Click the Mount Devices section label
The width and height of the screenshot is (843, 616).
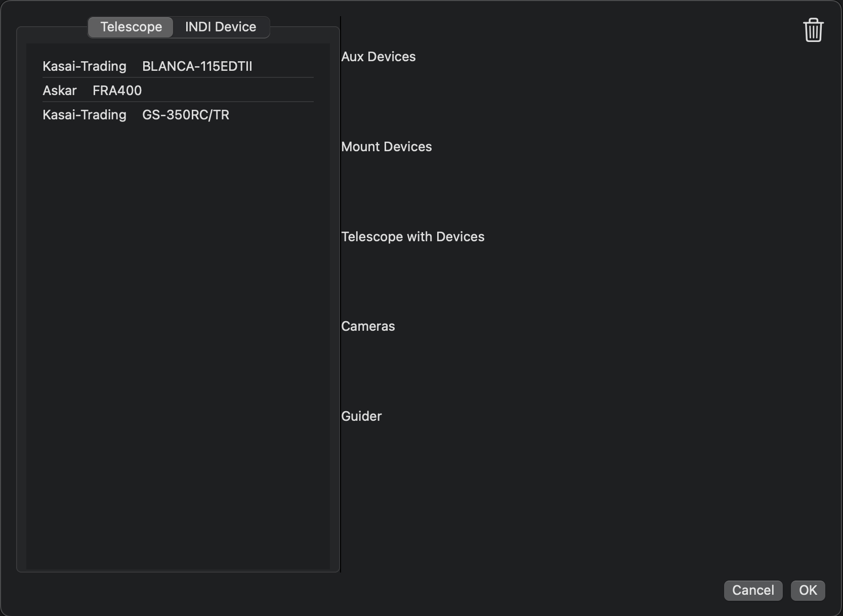point(387,147)
